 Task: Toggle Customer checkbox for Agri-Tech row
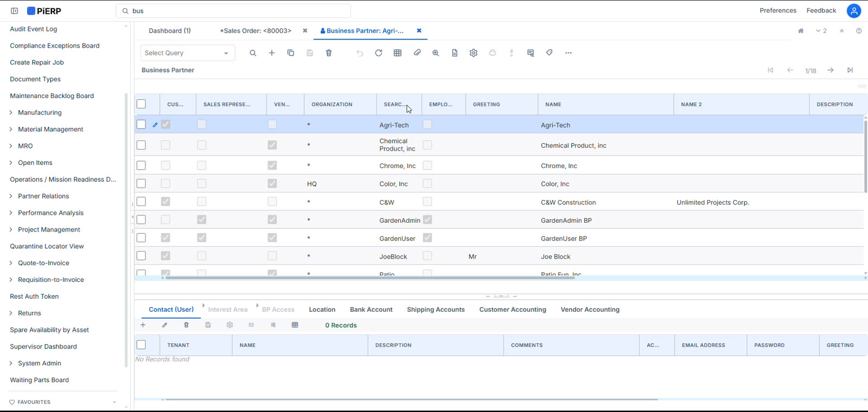click(x=165, y=124)
